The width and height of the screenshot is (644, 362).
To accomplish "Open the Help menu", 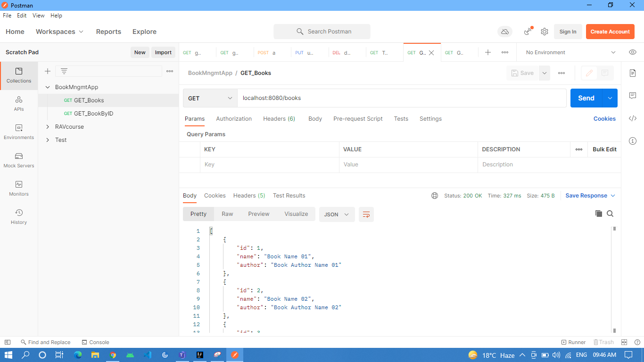I will click(x=56, y=16).
